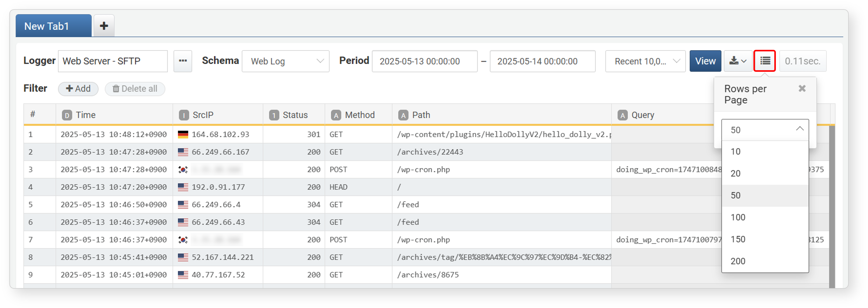This screenshot has height=308, width=868.
Task: Click the period end date field
Action: point(543,61)
